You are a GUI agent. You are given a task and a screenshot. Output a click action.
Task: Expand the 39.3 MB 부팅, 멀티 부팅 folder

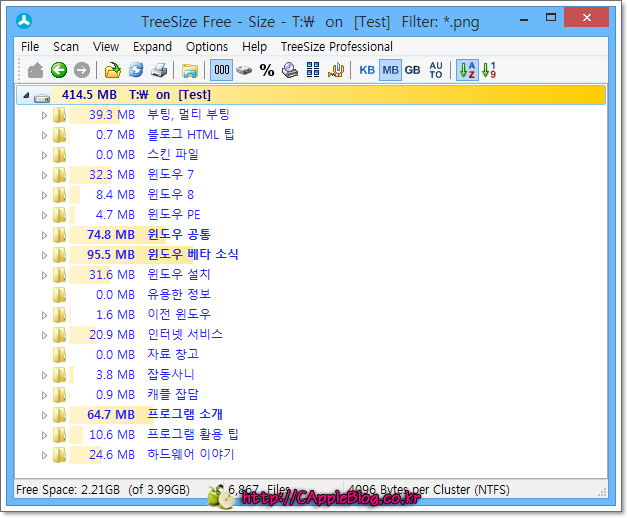click(x=44, y=115)
